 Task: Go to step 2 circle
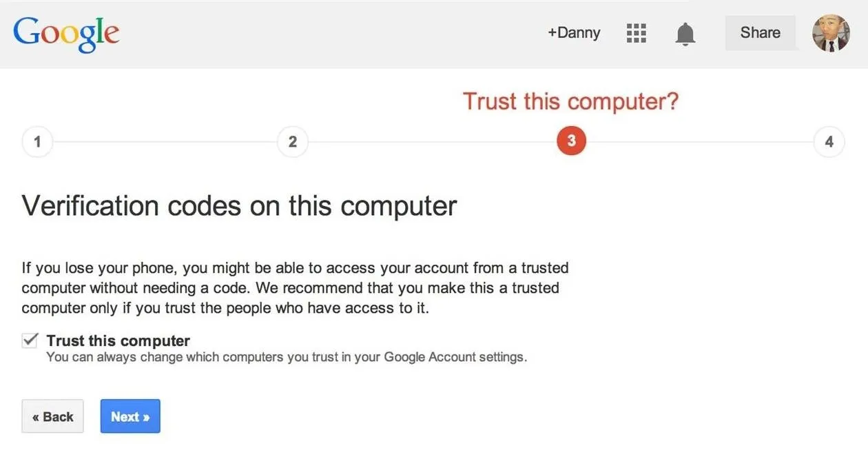[x=293, y=142]
